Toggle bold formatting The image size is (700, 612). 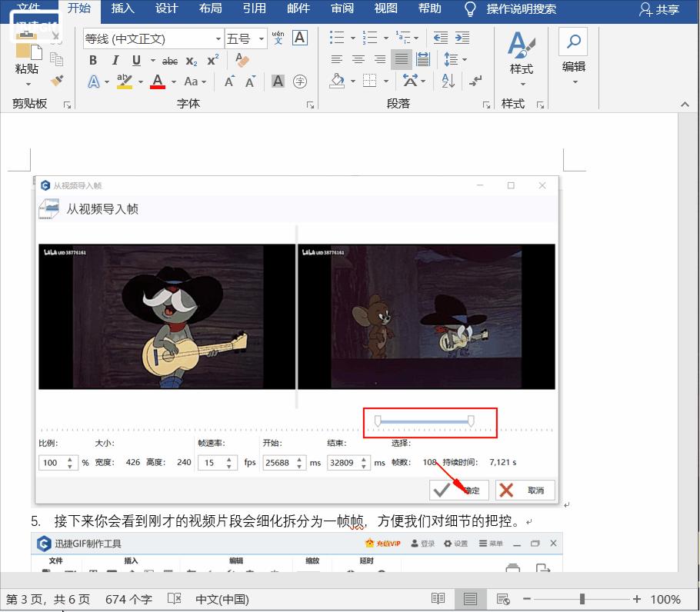pyautogui.click(x=93, y=60)
